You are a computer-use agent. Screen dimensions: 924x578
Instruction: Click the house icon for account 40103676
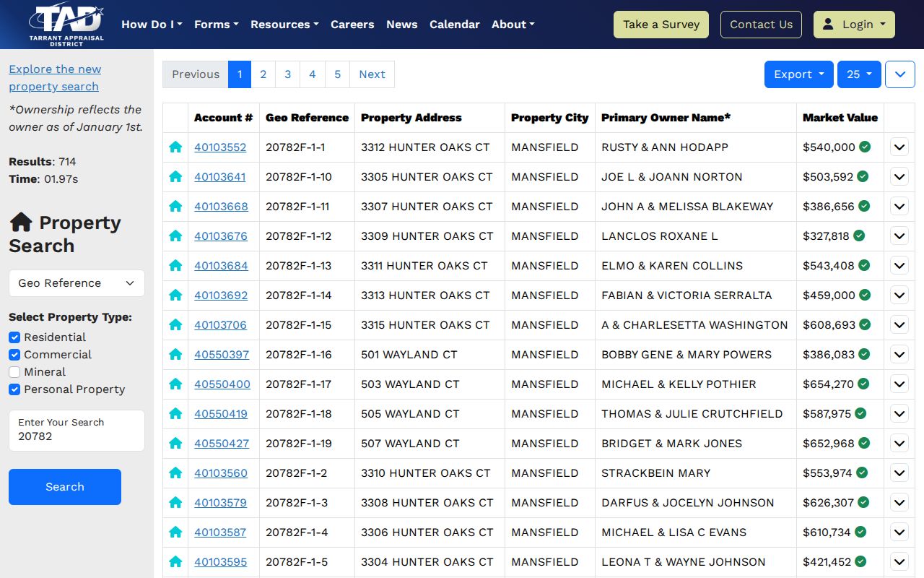(175, 236)
